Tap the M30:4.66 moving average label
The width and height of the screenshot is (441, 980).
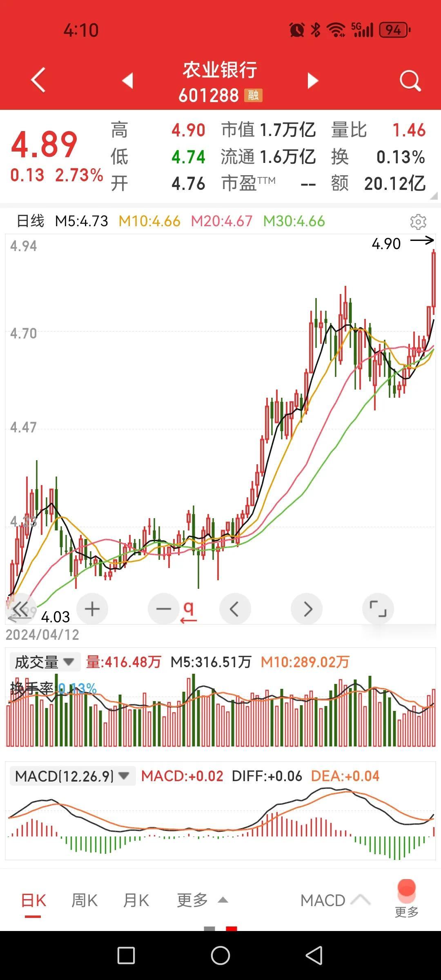click(294, 221)
